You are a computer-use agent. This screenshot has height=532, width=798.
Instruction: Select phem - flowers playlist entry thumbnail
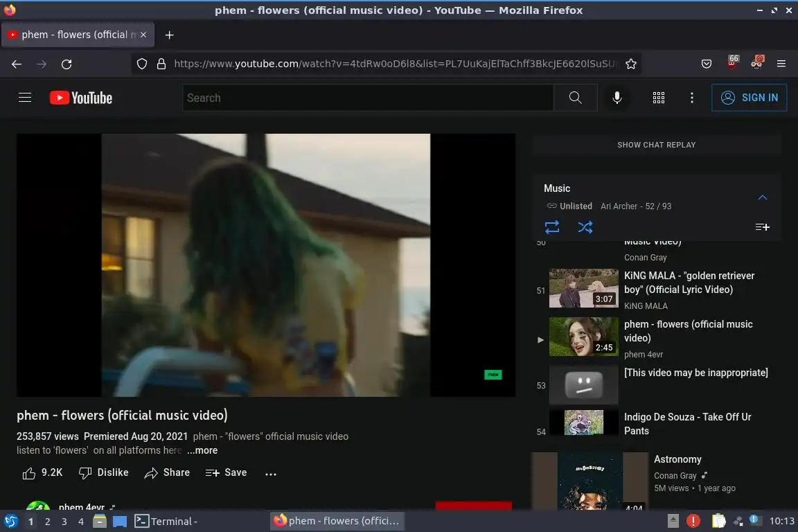coord(584,337)
